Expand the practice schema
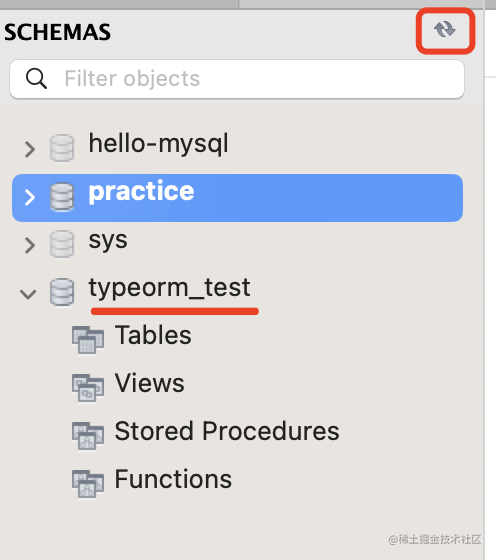 [30, 197]
